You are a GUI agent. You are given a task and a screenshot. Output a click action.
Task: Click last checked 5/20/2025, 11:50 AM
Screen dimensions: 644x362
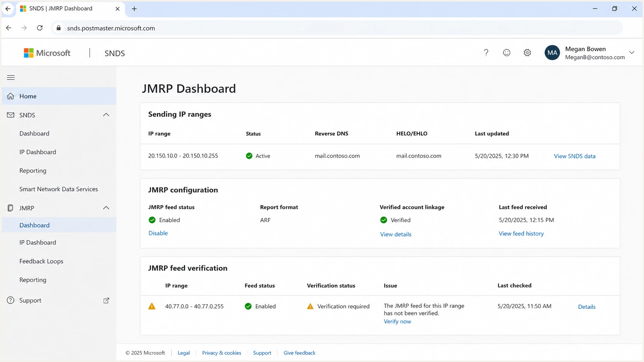[x=524, y=306]
